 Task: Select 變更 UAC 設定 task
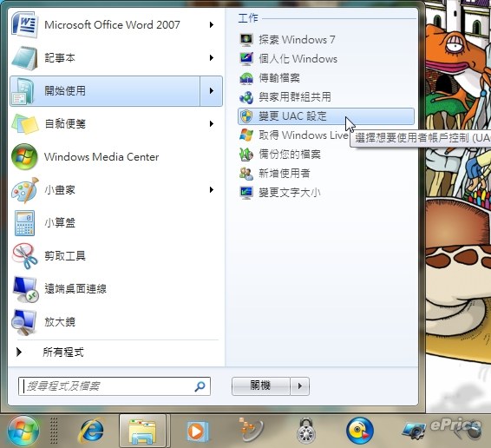coord(326,116)
